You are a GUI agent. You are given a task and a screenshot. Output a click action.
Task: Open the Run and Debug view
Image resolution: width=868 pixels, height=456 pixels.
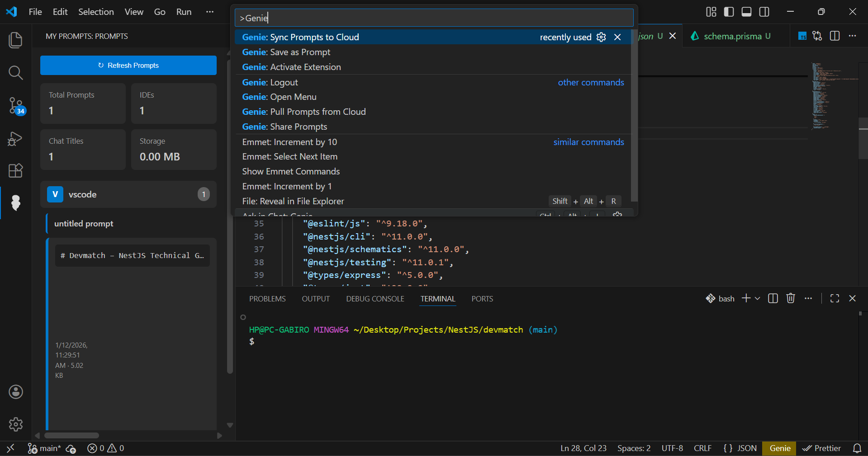(15, 138)
